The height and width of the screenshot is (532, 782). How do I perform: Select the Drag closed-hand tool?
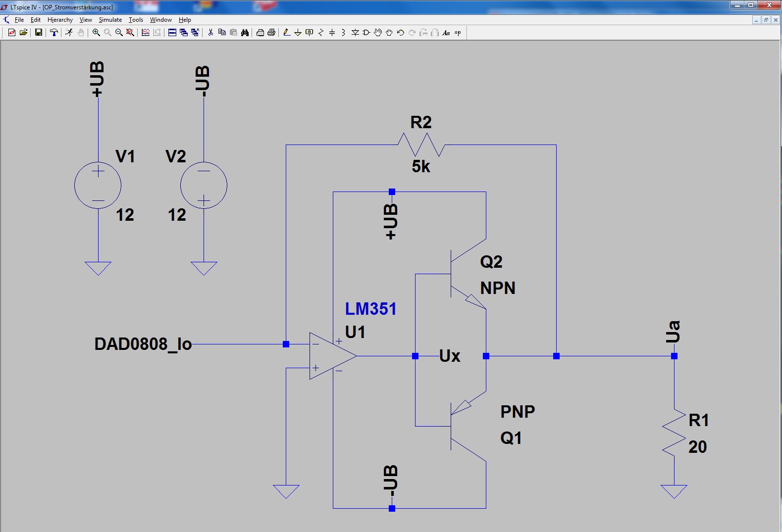[x=389, y=33]
